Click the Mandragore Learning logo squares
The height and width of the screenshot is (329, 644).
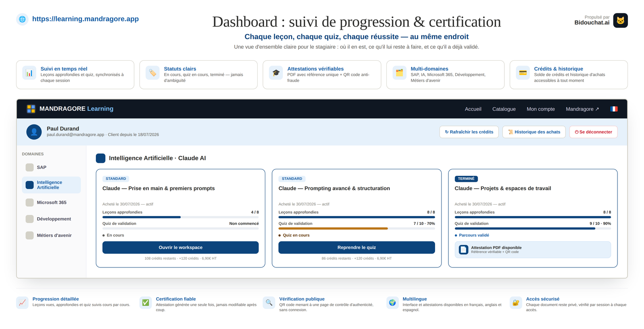pos(31,109)
